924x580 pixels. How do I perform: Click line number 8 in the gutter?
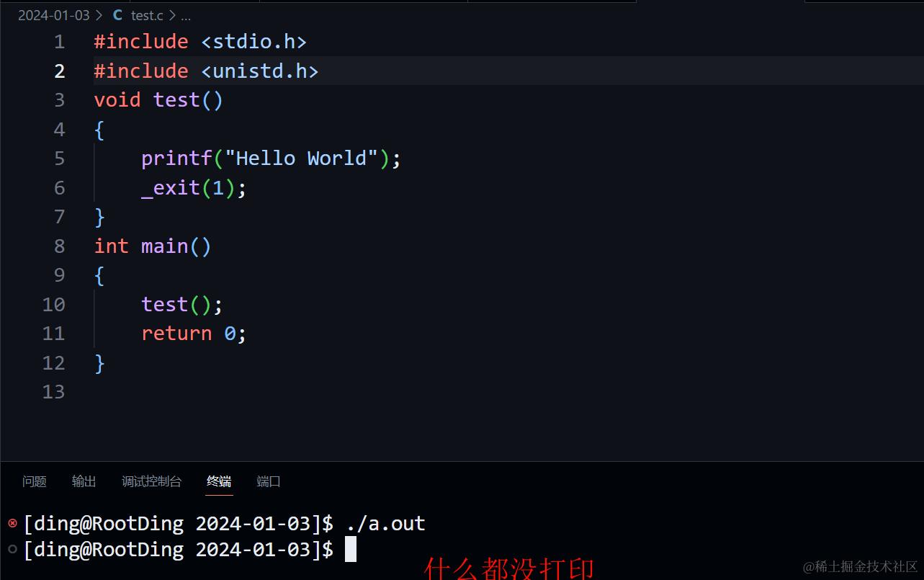(x=59, y=246)
